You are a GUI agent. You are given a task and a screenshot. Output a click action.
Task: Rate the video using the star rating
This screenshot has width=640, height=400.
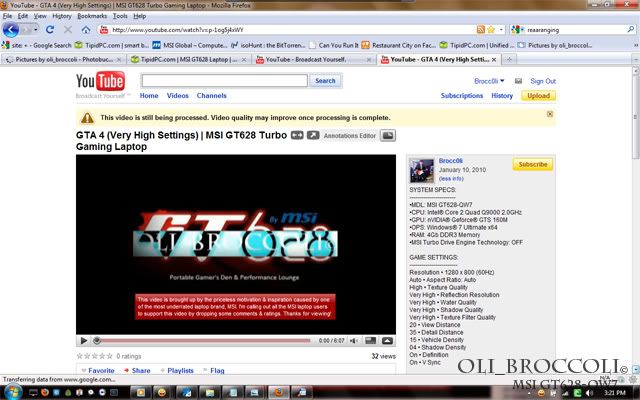[94, 356]
